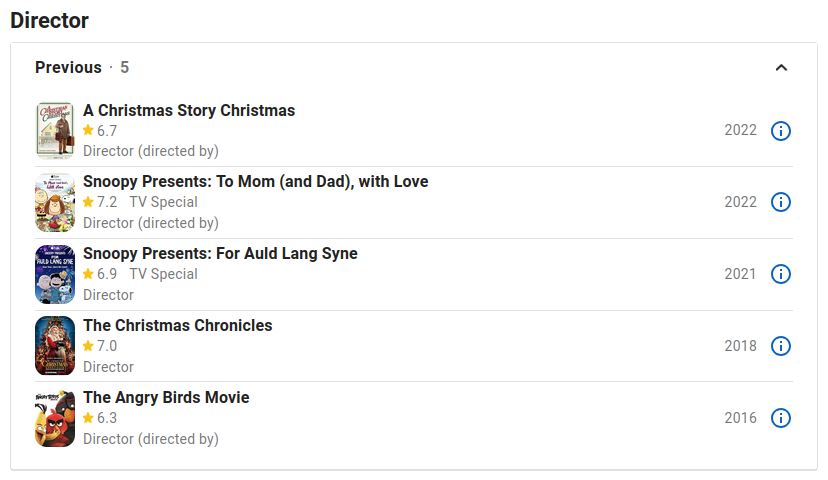This screenshot has width=828, height=480.
Task: Click the Director section heading
Action: (49, 21)
